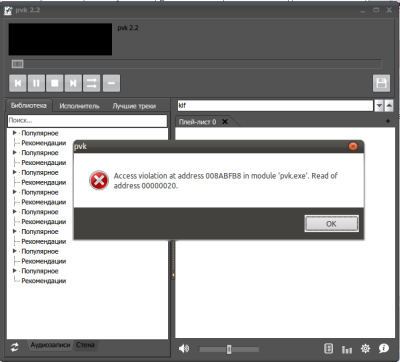Pause playback with the pause button

pos(36,83)
